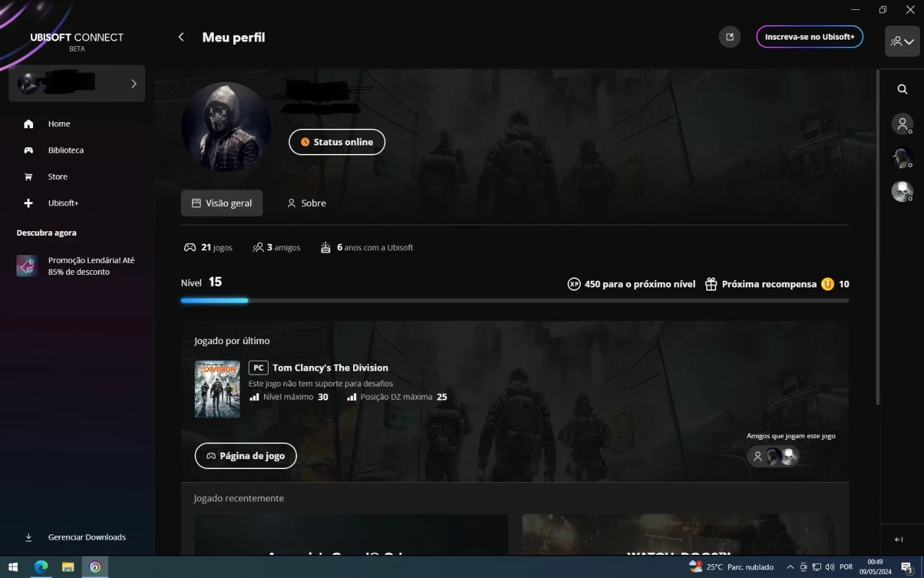Open the Home section
The image size is (924, 578).
(59, 124)
